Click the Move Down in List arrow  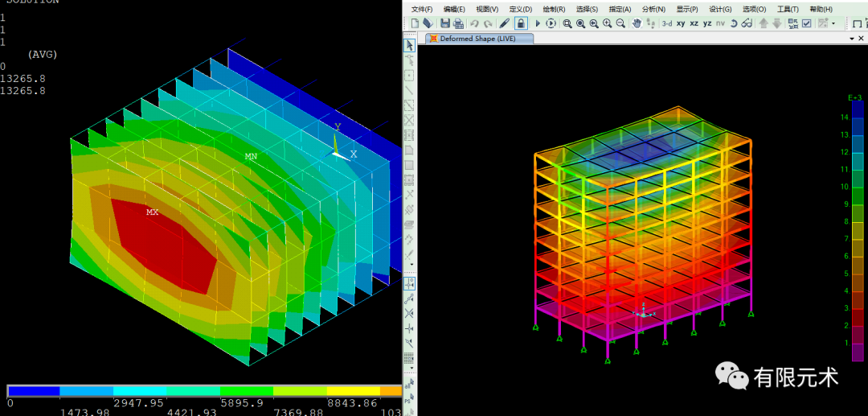point(777,23)
